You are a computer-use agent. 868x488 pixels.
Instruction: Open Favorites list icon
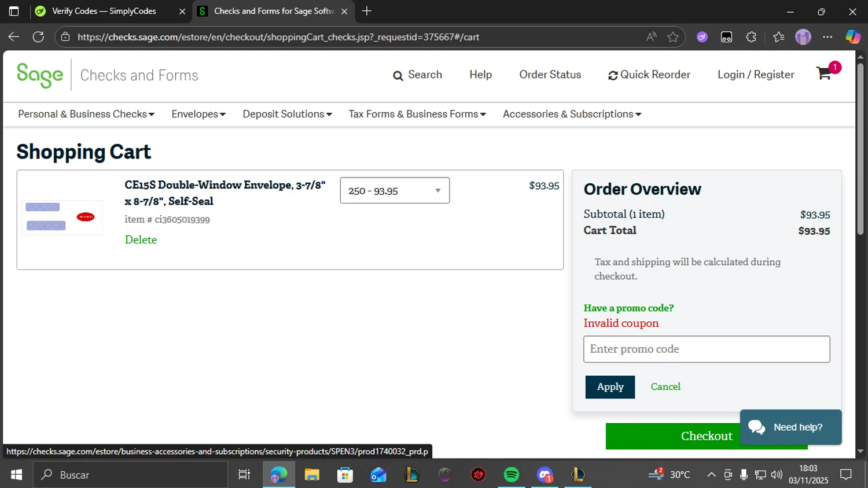coord(778,37)
